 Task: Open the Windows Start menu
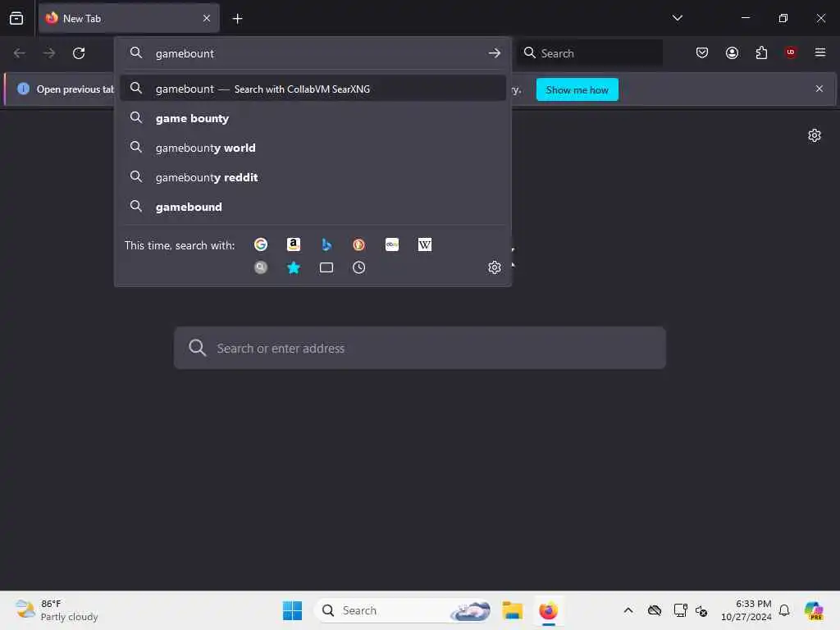point(292,610)
